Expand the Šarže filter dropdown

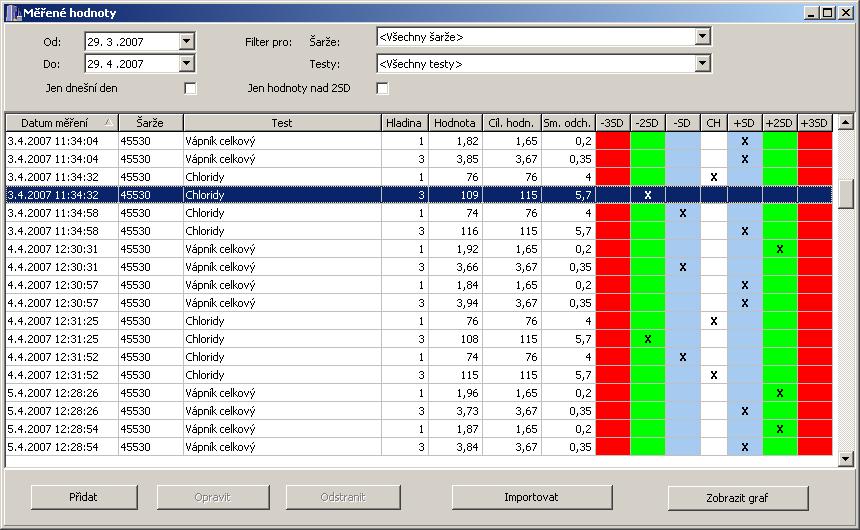(x=702, y=37)
